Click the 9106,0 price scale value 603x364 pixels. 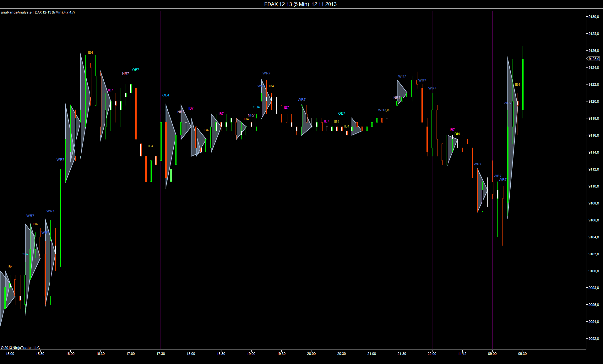(x=594, y=220)
